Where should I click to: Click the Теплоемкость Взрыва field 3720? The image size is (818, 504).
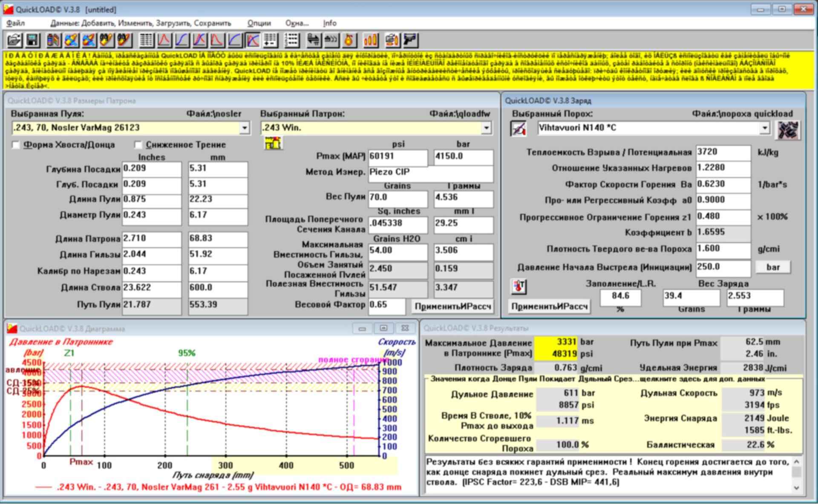coord(723,153)
